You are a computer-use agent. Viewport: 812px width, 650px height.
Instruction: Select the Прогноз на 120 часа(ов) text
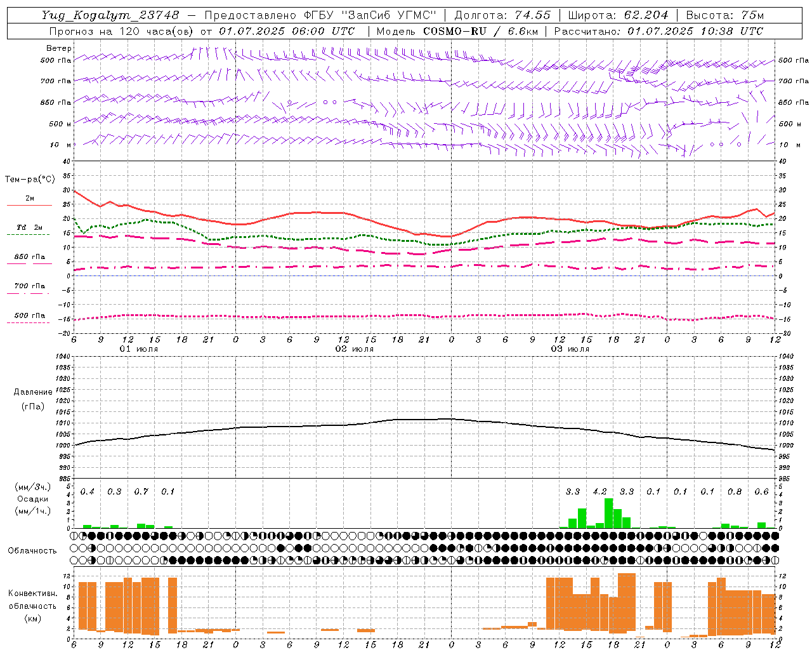pyautogui.click(x=122, y=31)
